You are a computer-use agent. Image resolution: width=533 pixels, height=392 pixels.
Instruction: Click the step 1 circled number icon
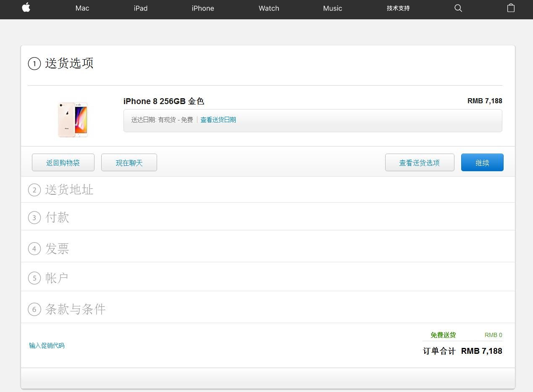(34, 64)
